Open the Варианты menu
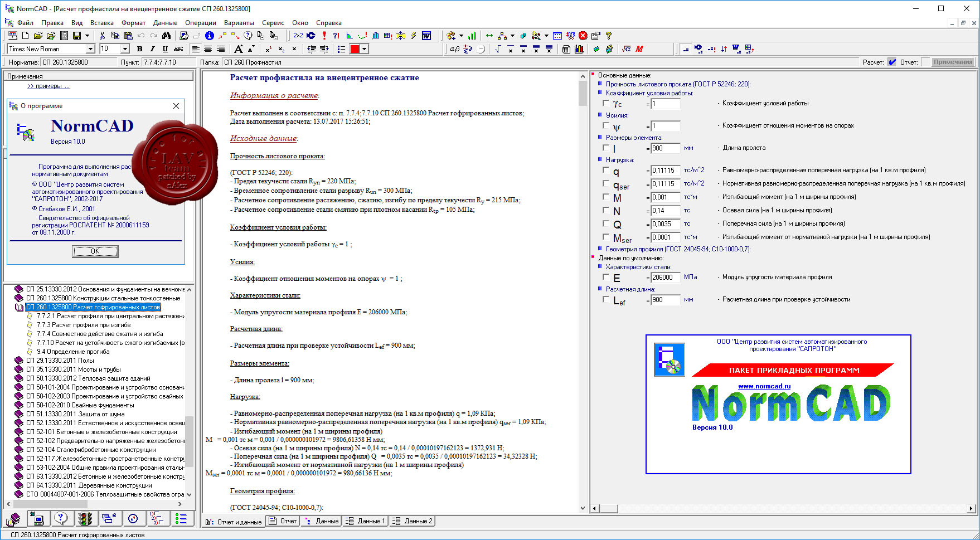Image resolution: width=980 pixels, height=540 pixels. tap(239, 23)
